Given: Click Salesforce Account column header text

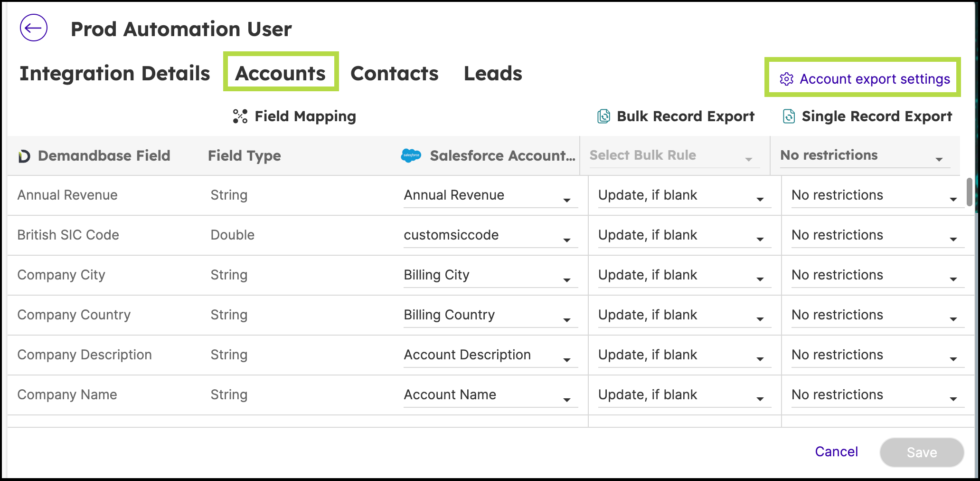Looking at the screenshot, I should [502, 156].
